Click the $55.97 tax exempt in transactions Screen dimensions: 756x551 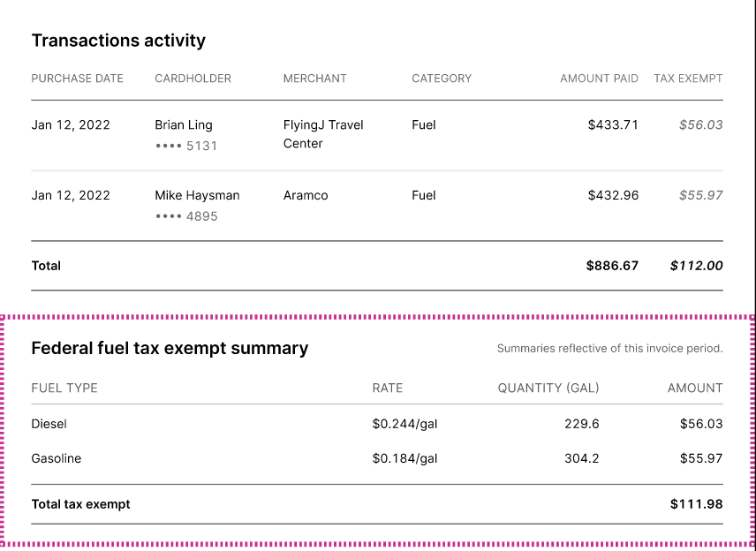coord(700,195)
